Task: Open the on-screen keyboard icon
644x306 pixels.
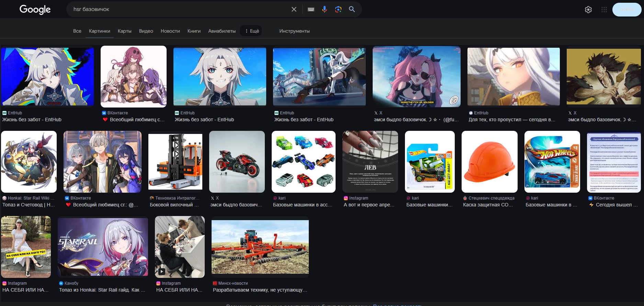Action: (x=311, y=9)
